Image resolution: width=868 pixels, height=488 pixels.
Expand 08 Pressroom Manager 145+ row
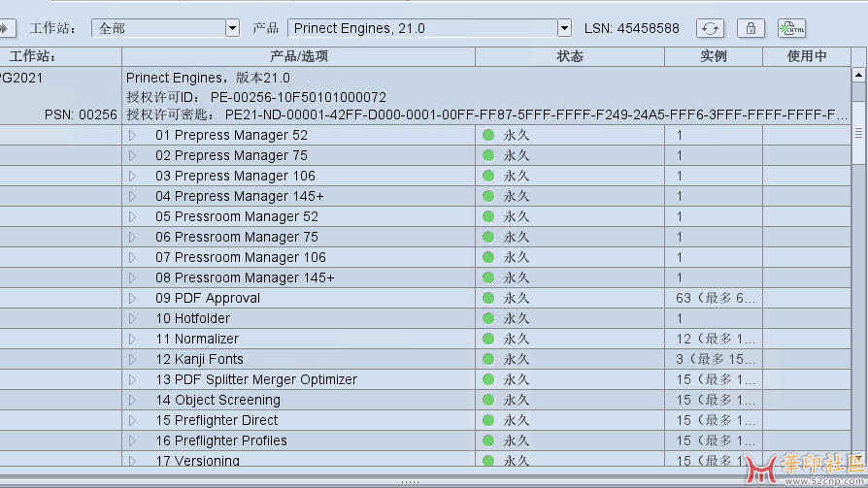132,277
